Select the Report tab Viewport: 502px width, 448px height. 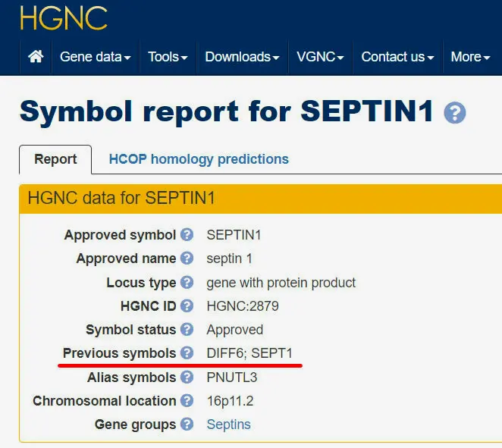[x=55, y=159]
